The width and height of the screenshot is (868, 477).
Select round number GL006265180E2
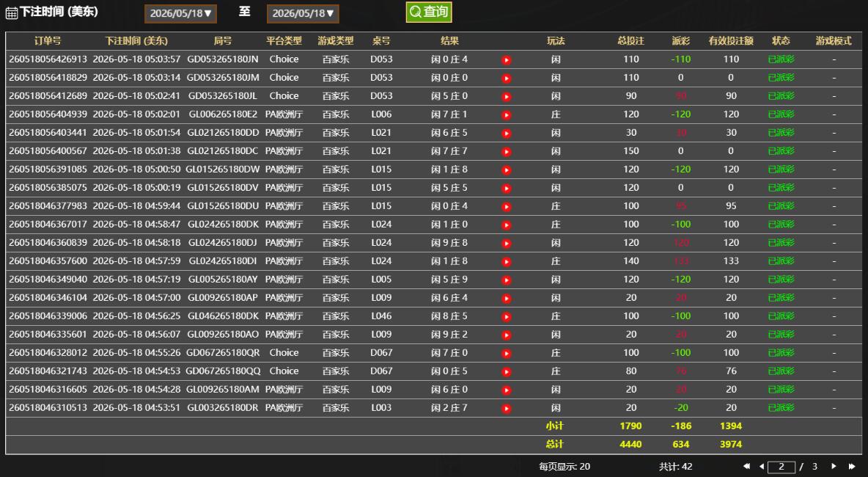223,114
